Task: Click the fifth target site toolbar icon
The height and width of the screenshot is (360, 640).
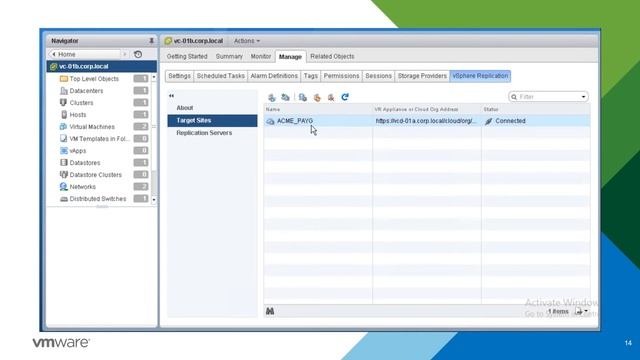Action: pyautogui.click(x=331, y=97)
